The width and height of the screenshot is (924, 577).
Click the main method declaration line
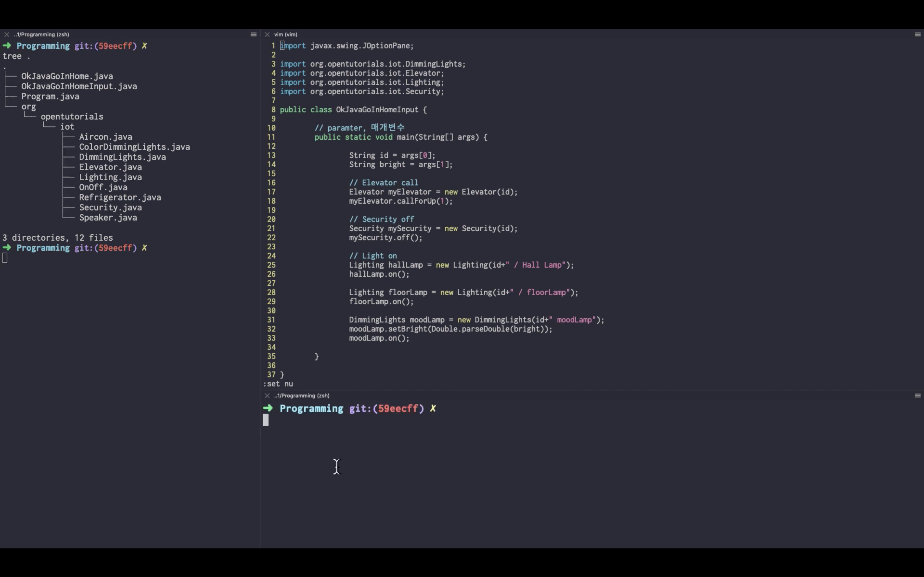pos(400,137)
